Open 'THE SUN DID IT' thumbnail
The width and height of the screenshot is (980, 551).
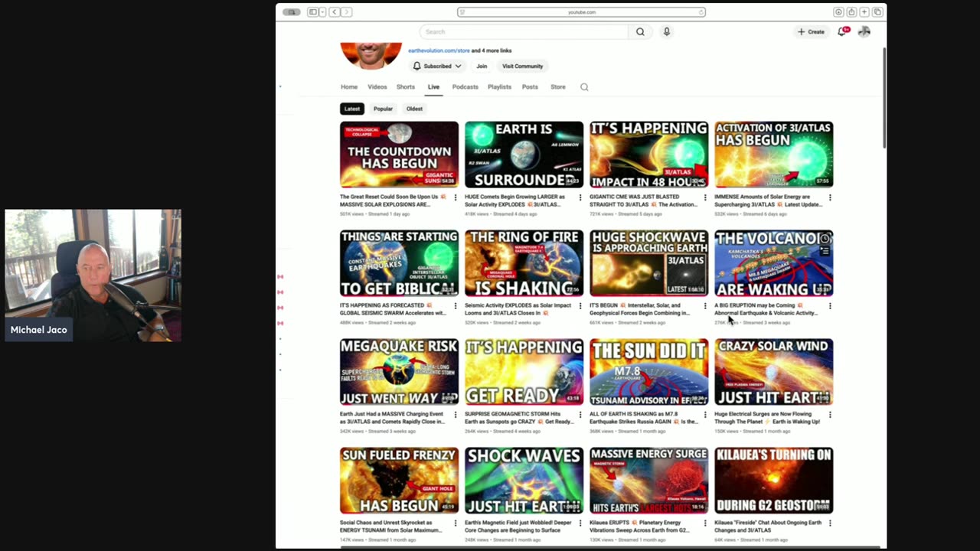[x=648, y=372]
